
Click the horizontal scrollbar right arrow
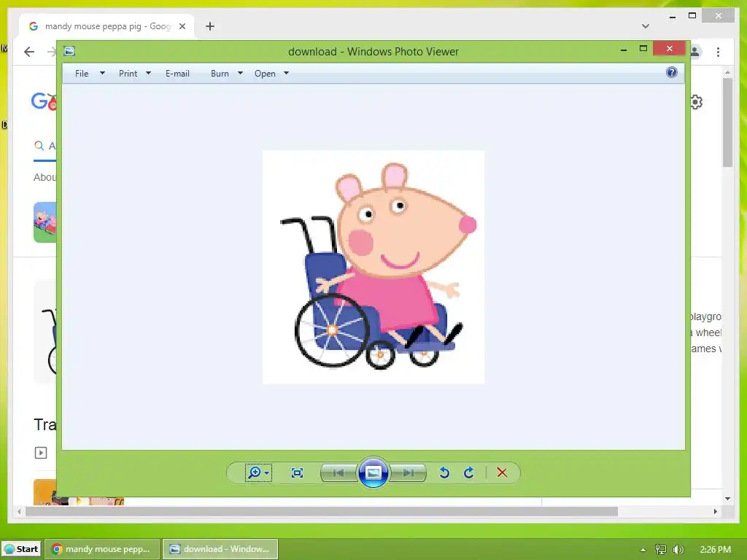tap(716, 511)
